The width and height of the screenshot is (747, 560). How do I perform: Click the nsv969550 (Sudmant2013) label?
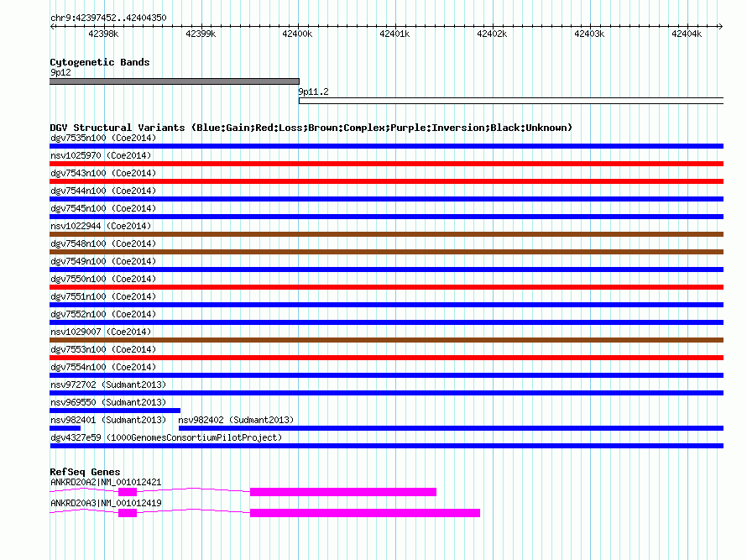[x=108, y=402]
